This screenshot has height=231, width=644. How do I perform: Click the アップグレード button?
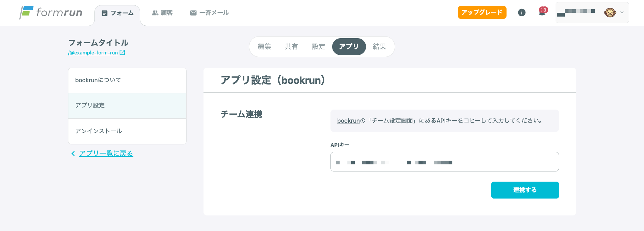[x=482, y=13]
